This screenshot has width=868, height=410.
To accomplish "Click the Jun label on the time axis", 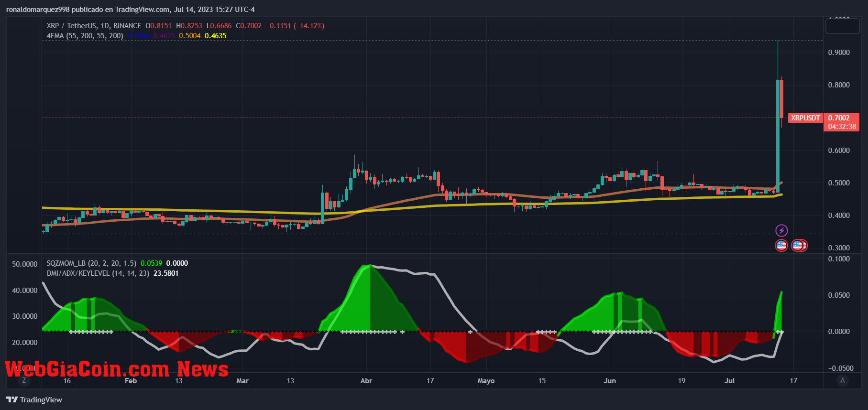I will [610, 381].
